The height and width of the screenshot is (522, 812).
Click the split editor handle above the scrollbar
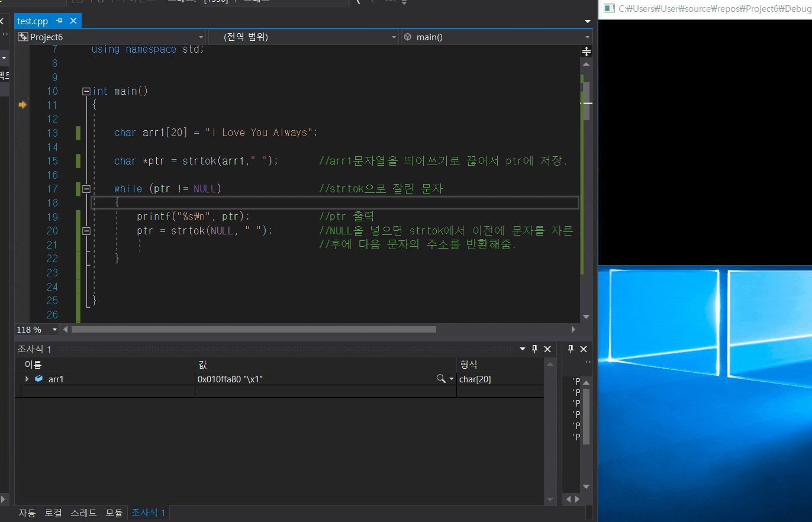coord(586,51)
